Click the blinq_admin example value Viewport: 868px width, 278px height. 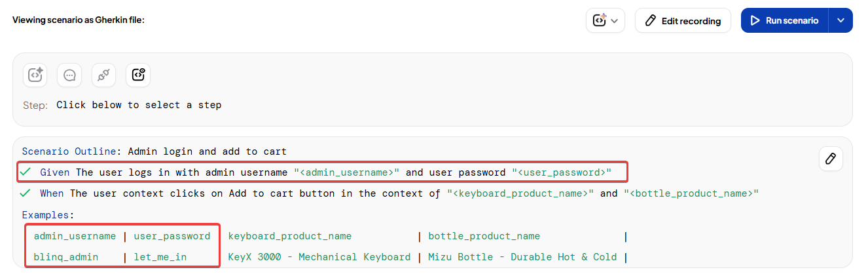(66, 257)
